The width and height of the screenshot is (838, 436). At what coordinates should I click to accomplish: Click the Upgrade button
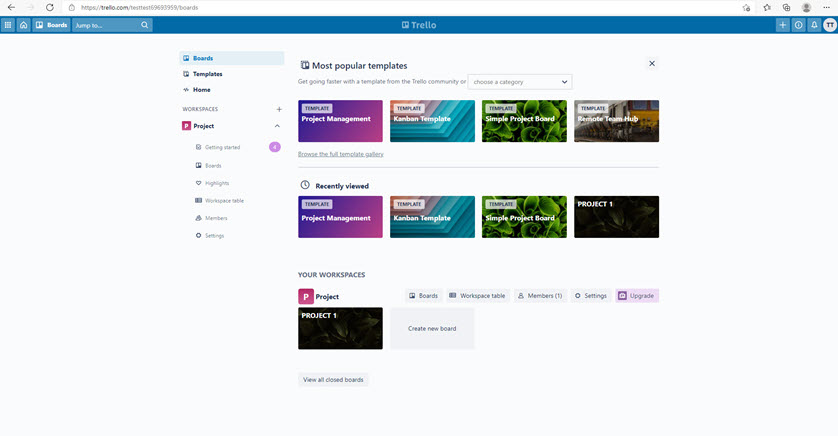click(637, 295)
